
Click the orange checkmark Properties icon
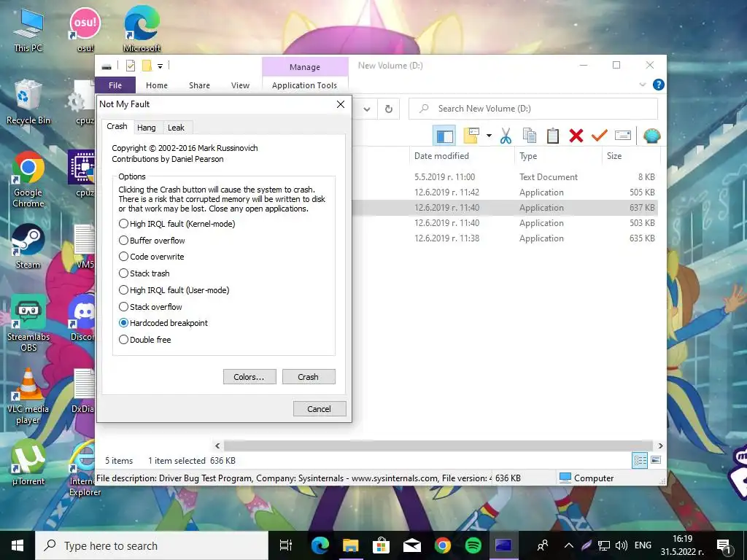point(600,136)
